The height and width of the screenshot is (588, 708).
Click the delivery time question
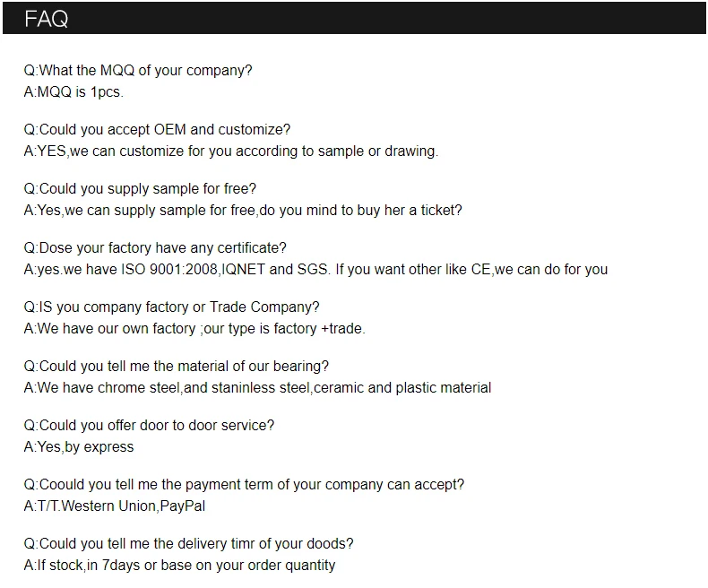pos(188,544)
